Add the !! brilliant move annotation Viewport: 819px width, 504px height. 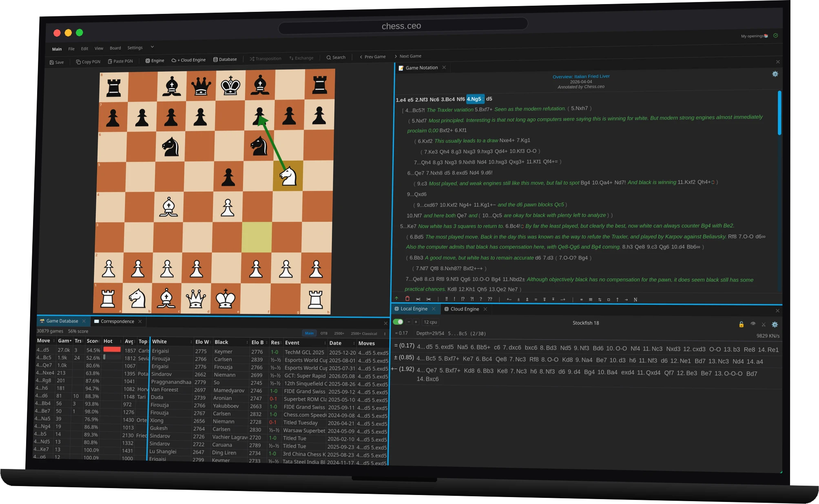446,299
